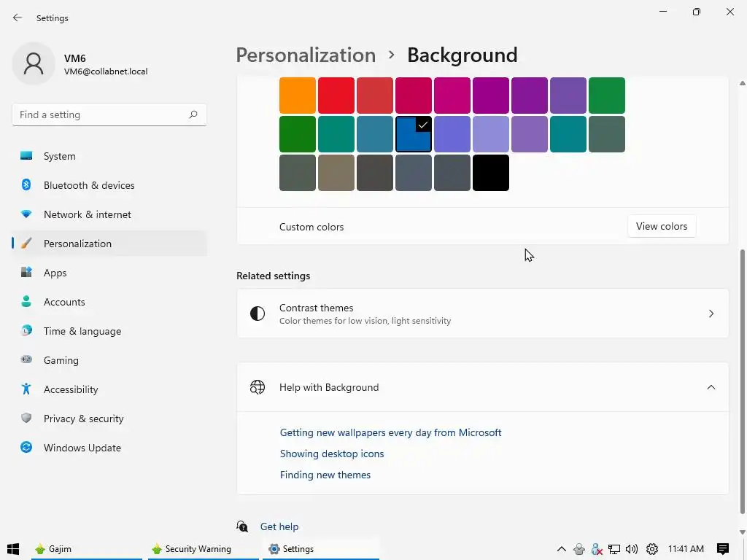Click the System monitor icon in sidebar
The image size is (747, 560).
tap(26, 156)
